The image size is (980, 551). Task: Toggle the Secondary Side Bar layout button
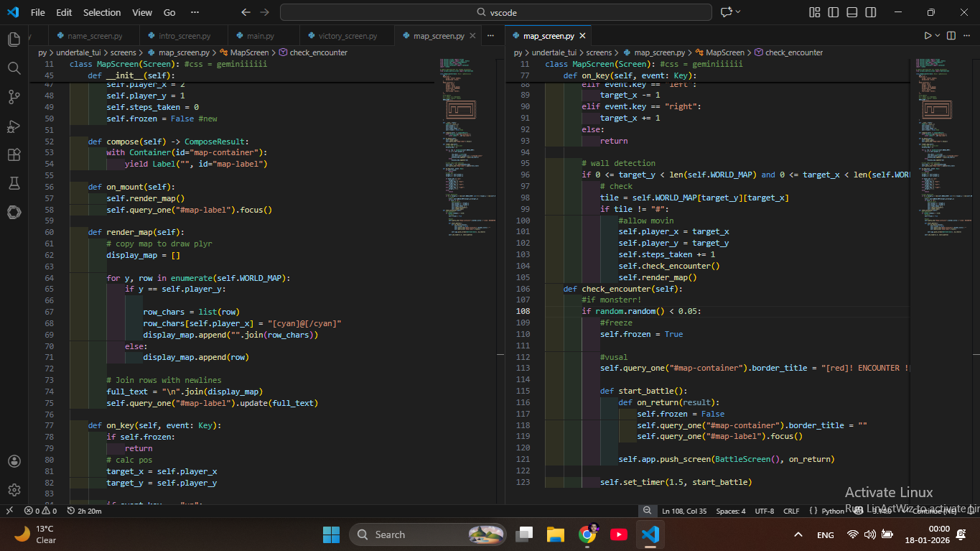pyautogui.click(x=870, y=12)
